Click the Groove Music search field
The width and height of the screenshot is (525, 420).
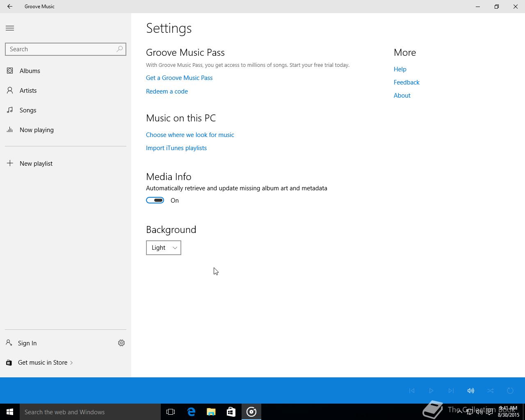(59, 49)
